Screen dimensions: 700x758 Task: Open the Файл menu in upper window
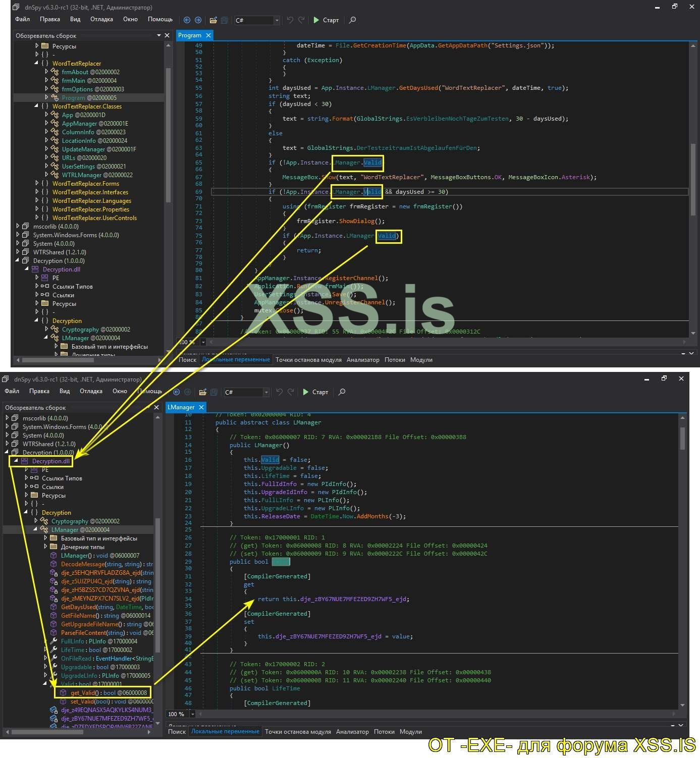pyautogui.click(x=23, y=19)
